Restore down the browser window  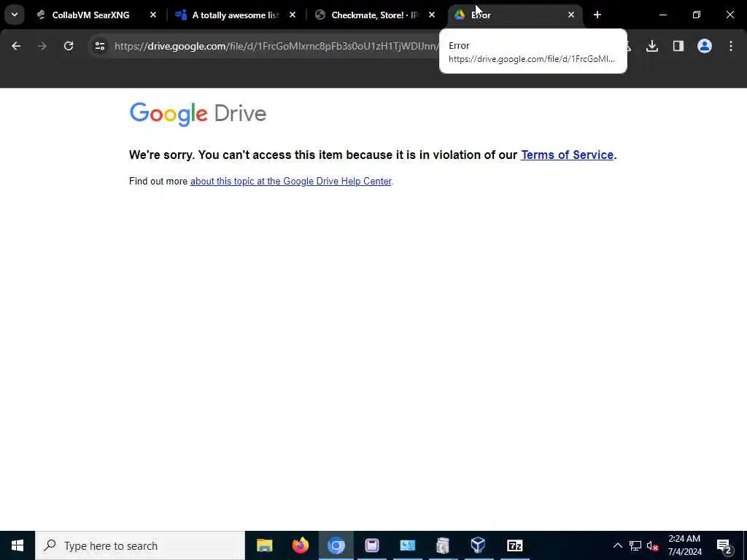click(697, 15)
